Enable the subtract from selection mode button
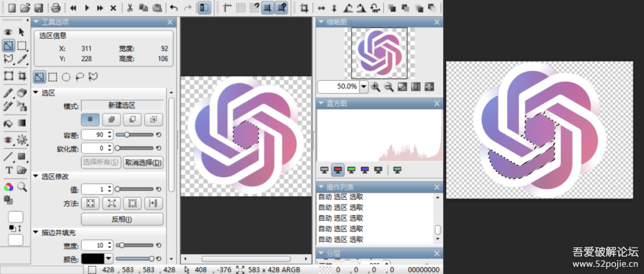644x274 pixels. point(132,120)
